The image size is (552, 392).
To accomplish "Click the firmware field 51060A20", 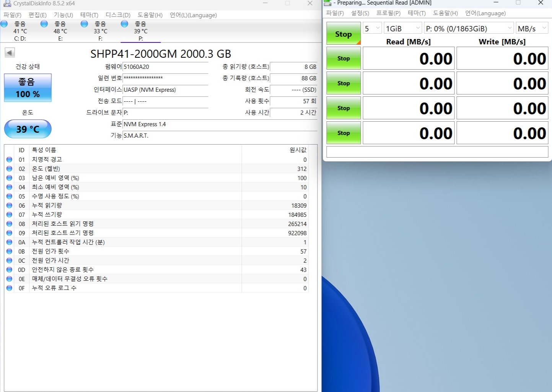I will coord(165,67).
